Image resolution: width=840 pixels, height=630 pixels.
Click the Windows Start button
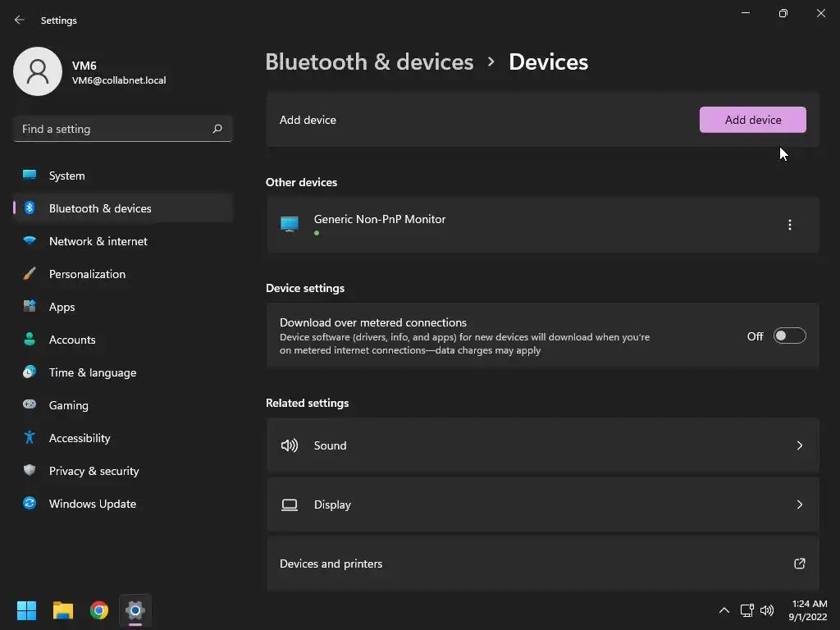(27, 610)
